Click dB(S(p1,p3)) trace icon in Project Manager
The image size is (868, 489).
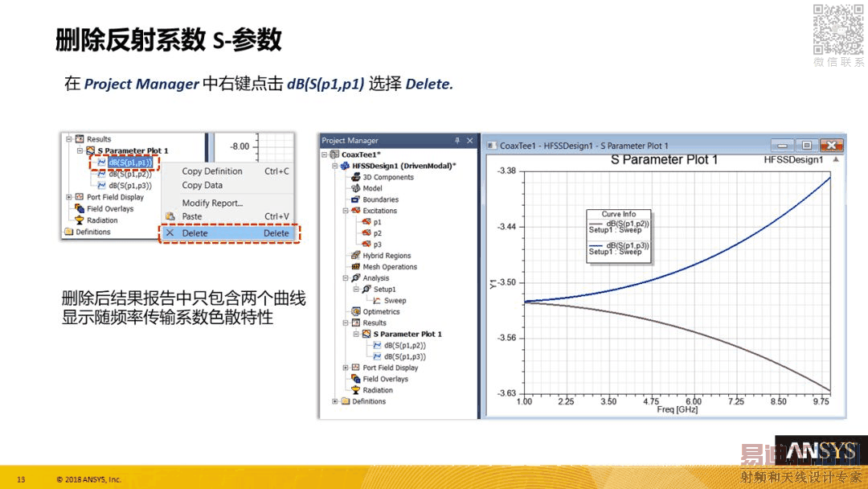pos(377,356)
